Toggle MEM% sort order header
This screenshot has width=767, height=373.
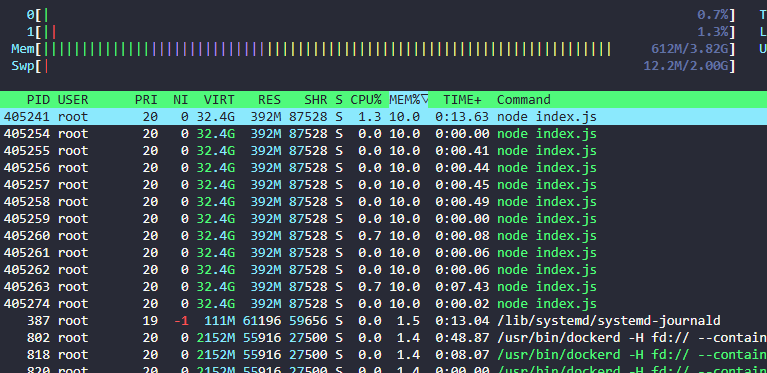point(409,100)
